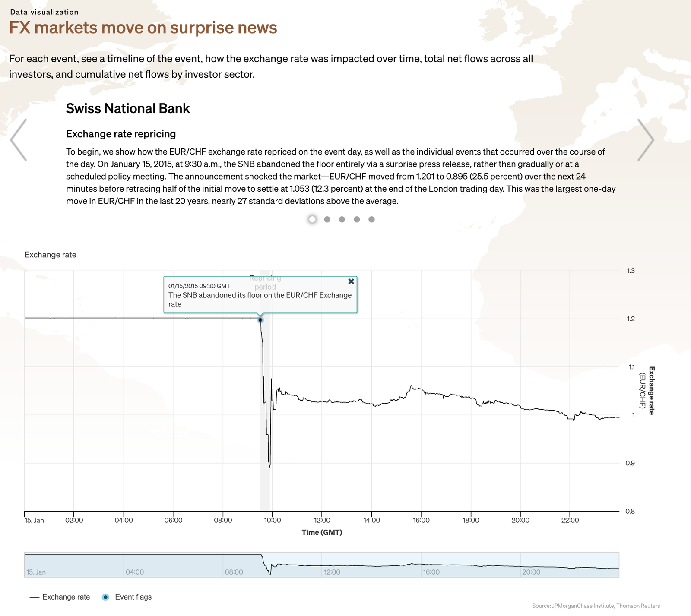The height and width of the screenshot is (616, 691).
Task: Click the range navigator at 12:00
Action: (322, 565)
